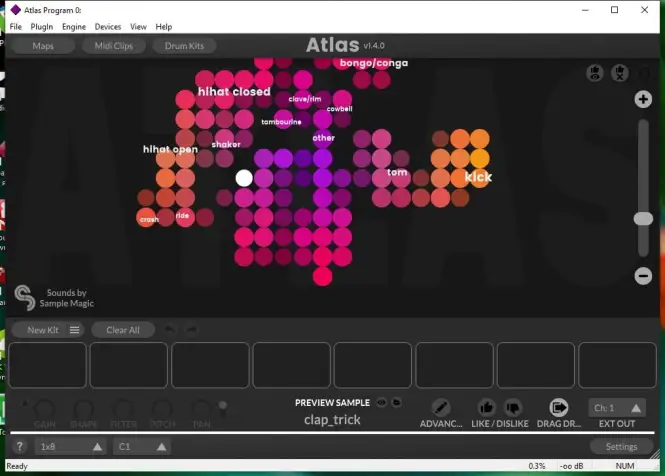Click the Atlas title logo
The image size is (665, 476).
[333, 45]
